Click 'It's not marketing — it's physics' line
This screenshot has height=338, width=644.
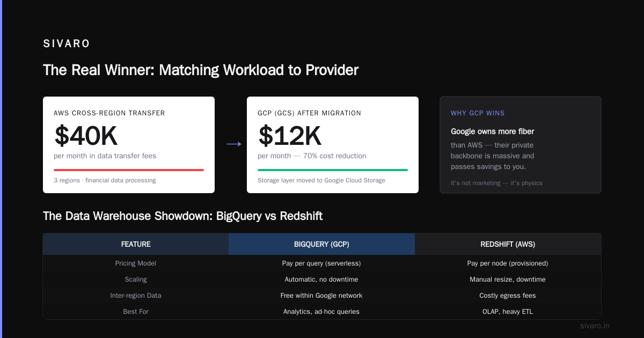point(496,183)
